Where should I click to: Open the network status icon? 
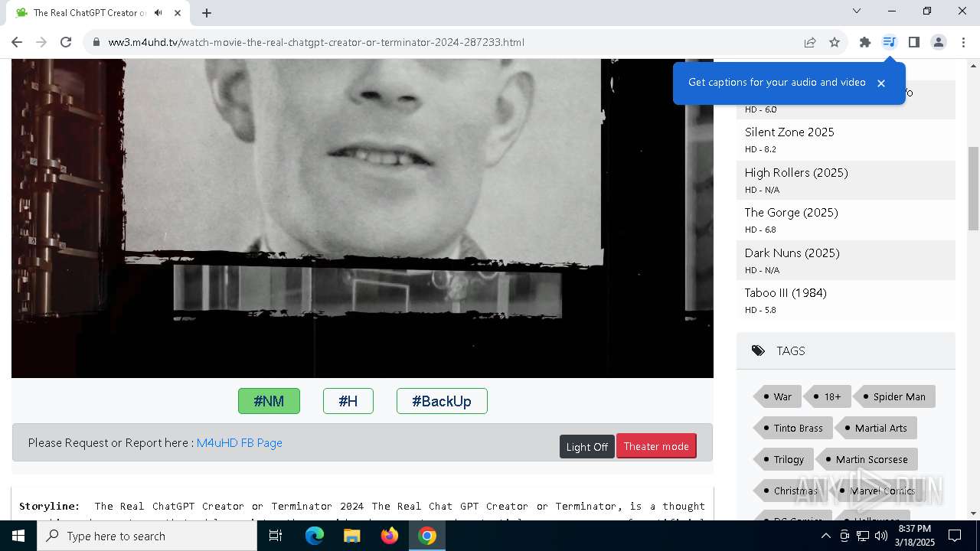pos(863,536)
